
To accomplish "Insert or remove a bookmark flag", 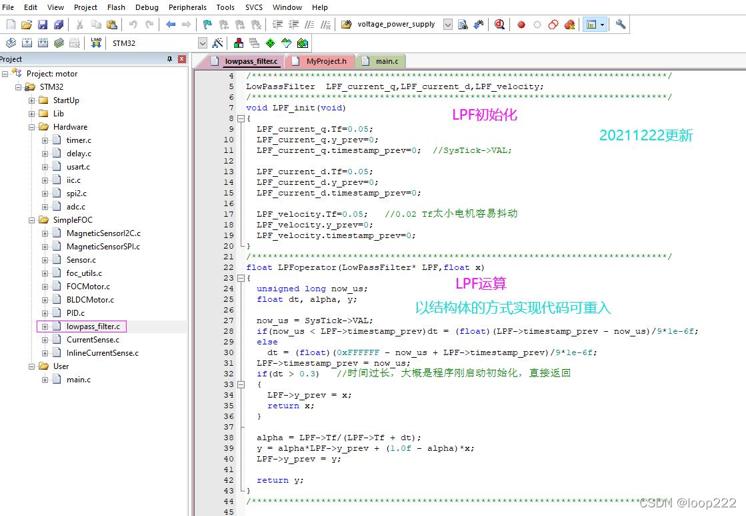I will [x=207, y=25].
